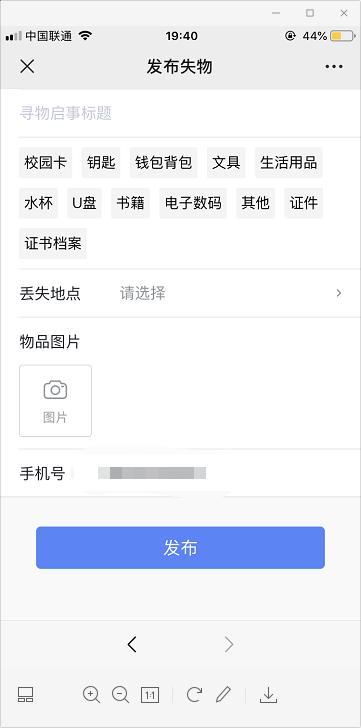
Task: Go to previous image with left arrow
Action: (x=132, y=644)
